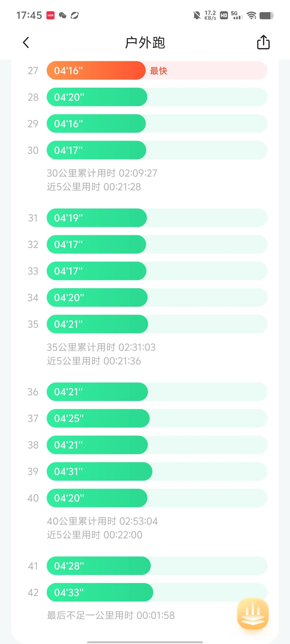Viewport: 290px width, 644px height.
Task: Tap the last partial kilometer time text
Action: [111, 615]
